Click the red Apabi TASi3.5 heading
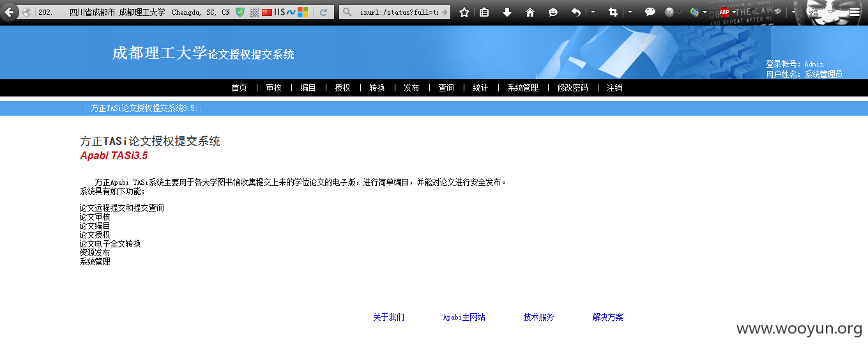This screenshot has width=868, height=347. (x=114, y=155)
